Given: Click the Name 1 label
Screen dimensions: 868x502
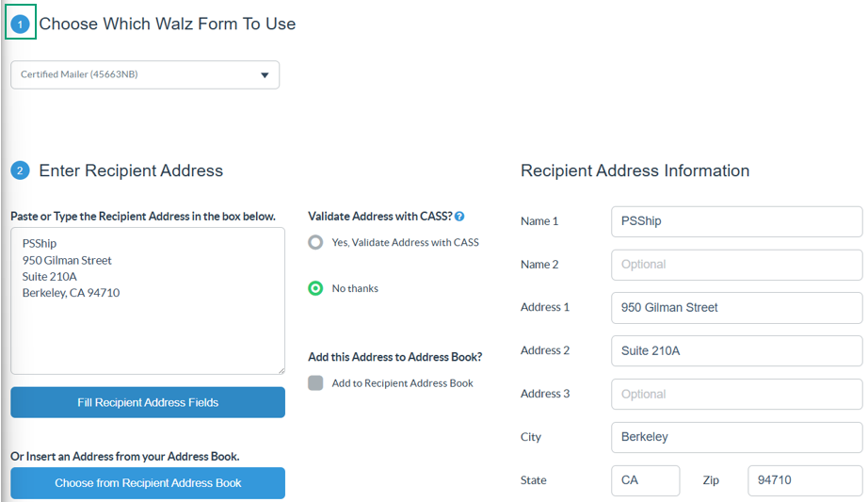Looking at the screenshot, I should pos(539,221).
